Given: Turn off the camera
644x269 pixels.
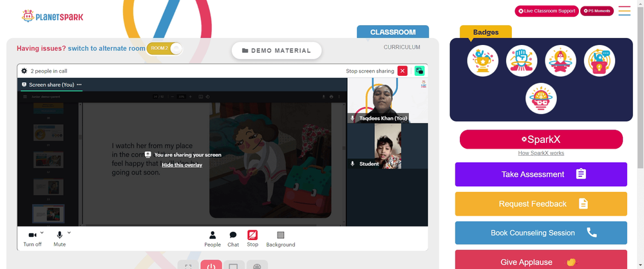Looking at the screenshot, I should (32, 239).
